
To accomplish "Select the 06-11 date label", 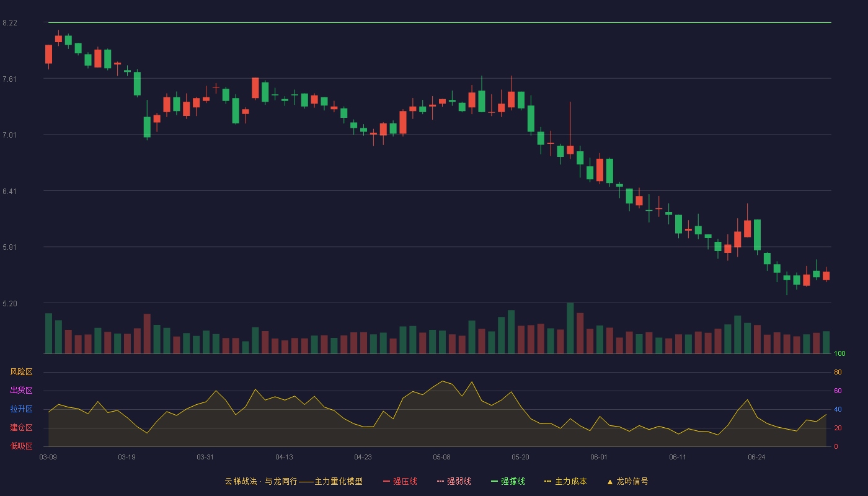I will click(x=678, y=457).
